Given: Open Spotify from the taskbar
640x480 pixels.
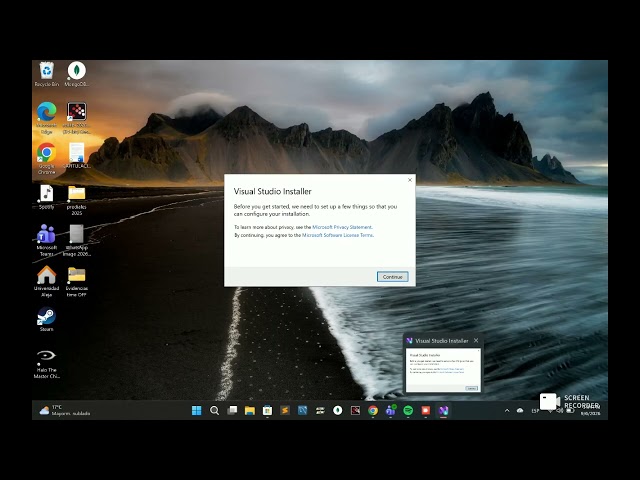Looking at the screenshot, I should point(408,411).
